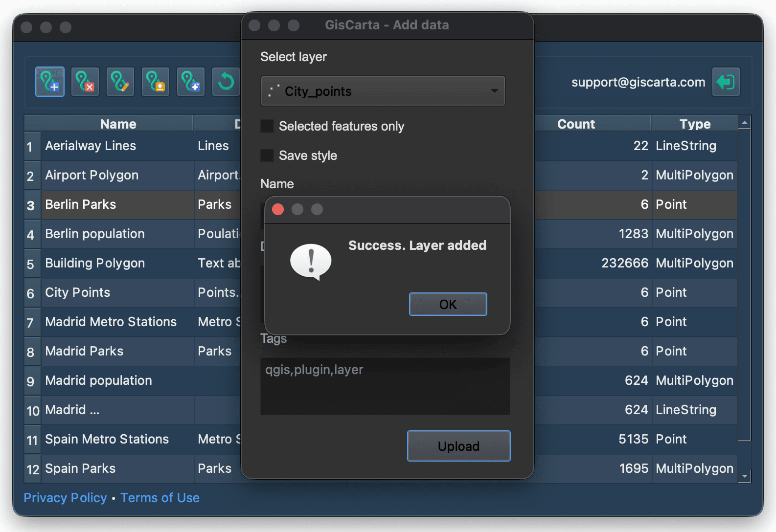Image resolution: width=776 pixels, height=532 pixels.
Task: Click row number 12 header
Action: point(33,469)
